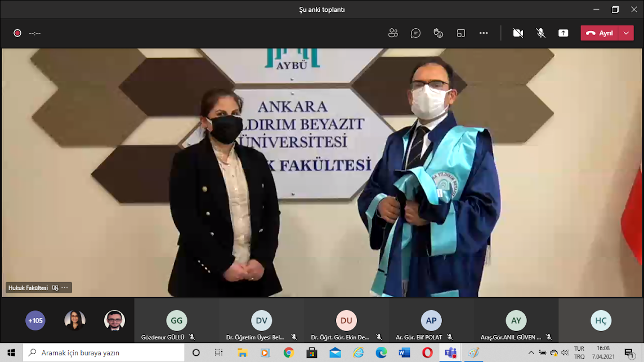This screenshot has width=644, height=362.
Task: Open the participants list icon
Action: click(x=393, y=33)
